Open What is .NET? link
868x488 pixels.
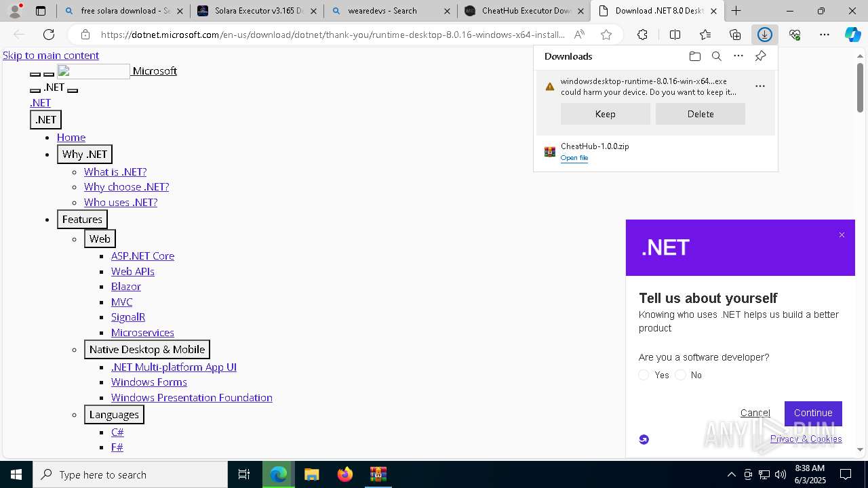[x=115, y=172]
